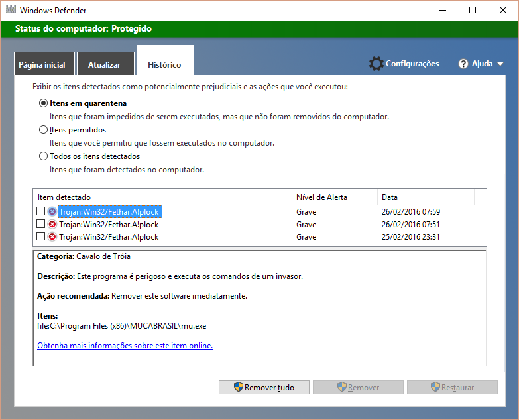Check the box for Trojan detected at 07:51
The width and height of the screenshot is (519, 420).
click(x=41, y=224)
